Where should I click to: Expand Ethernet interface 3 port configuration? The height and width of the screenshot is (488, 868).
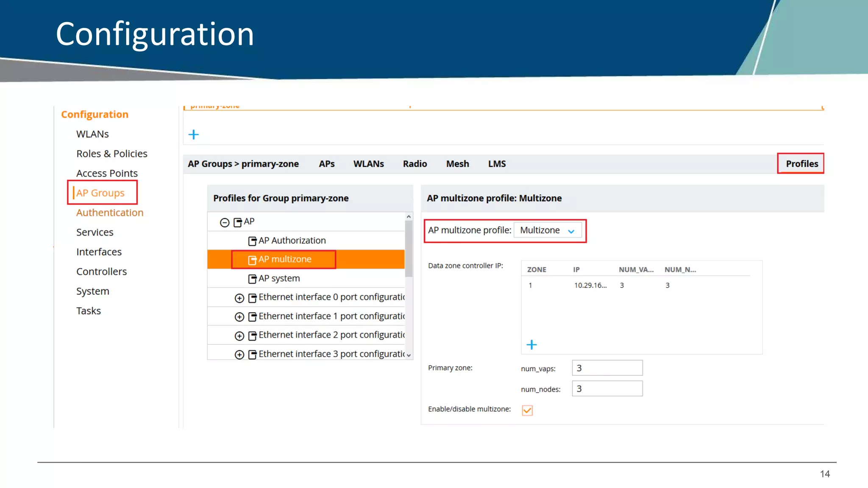point(239,355)
